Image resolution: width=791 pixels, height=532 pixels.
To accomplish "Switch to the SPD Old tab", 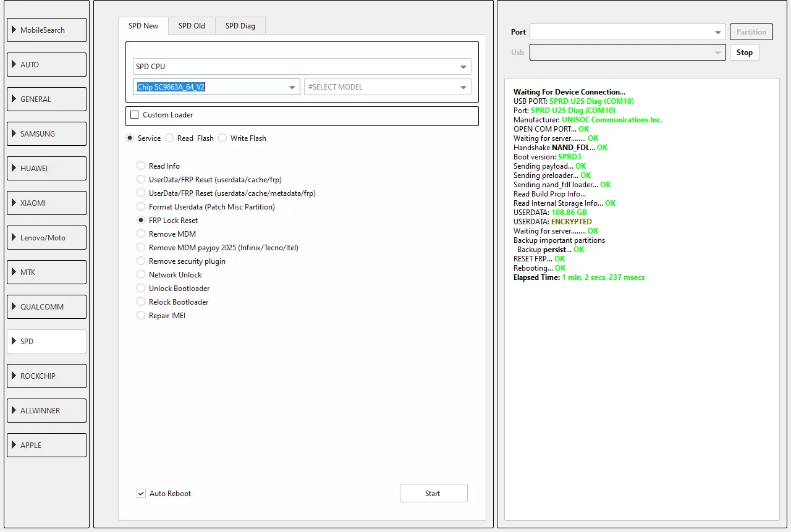I will click(192, 26).
